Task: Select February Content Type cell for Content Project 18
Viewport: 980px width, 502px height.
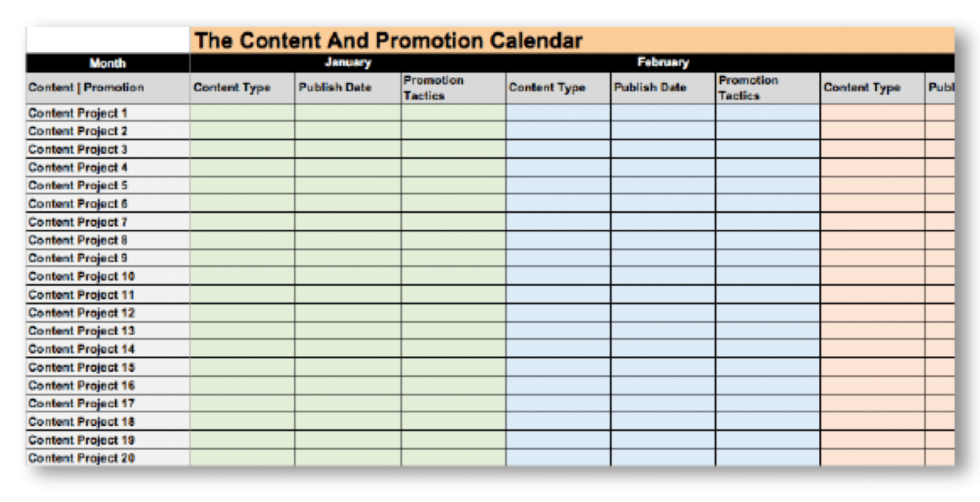Action: tap(559, 422)
